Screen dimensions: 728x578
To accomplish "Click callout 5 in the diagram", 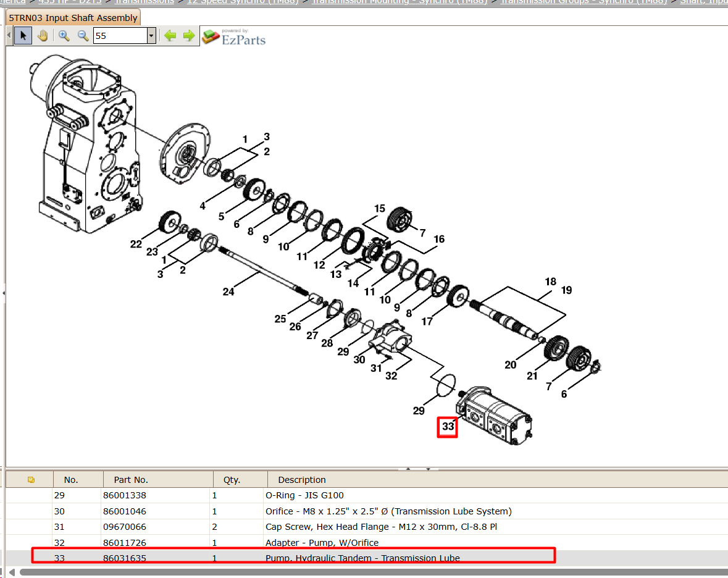I will coord(222,216).
